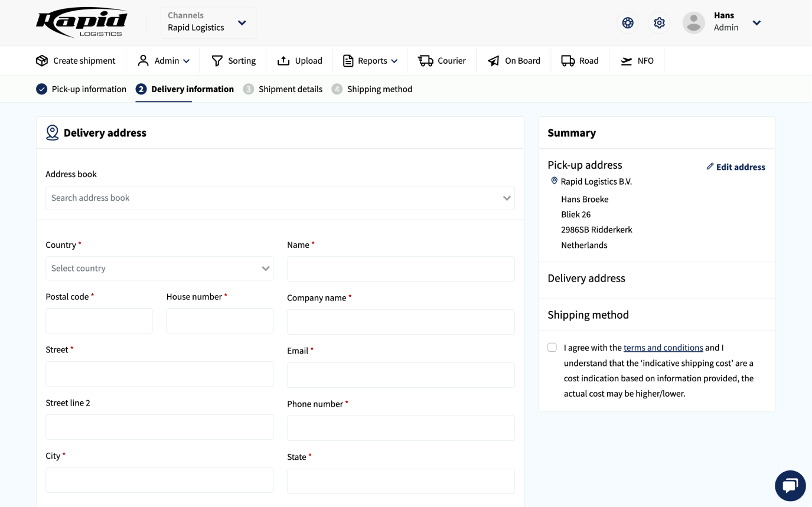812x507 pixels.
Task: Click the NFO airplane icon
Action: point(626,61)
